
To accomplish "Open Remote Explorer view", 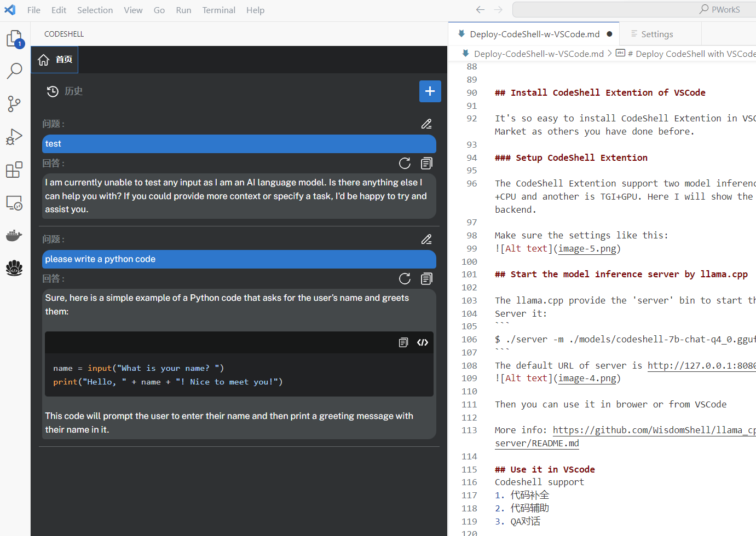I will point(15,203).
